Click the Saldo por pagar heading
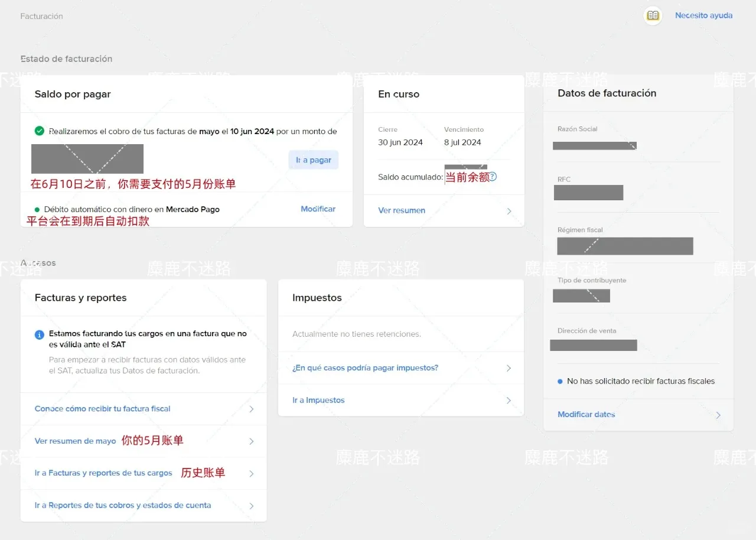This screenshot has height=540, width=756. 73,94
